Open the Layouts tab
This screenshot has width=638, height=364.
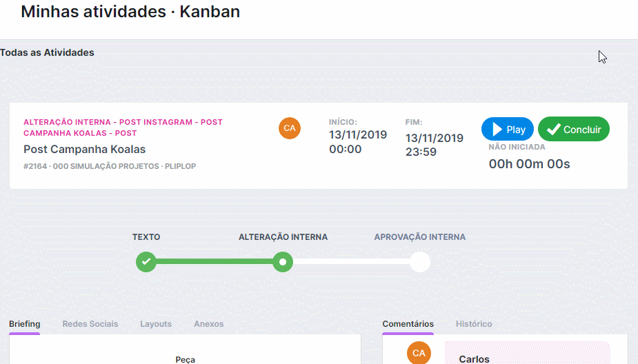point(156,324)
